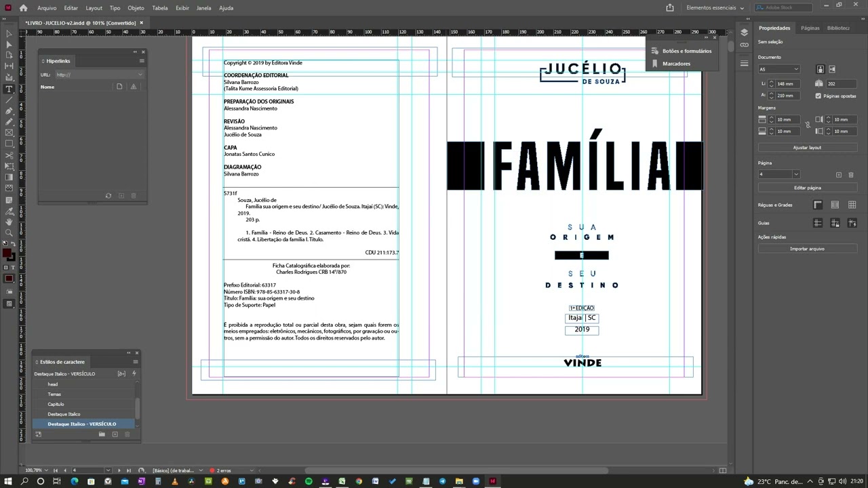Open the Layers panel icon
Viewport: 868px width, 488px height.
[x=744, y=33]
